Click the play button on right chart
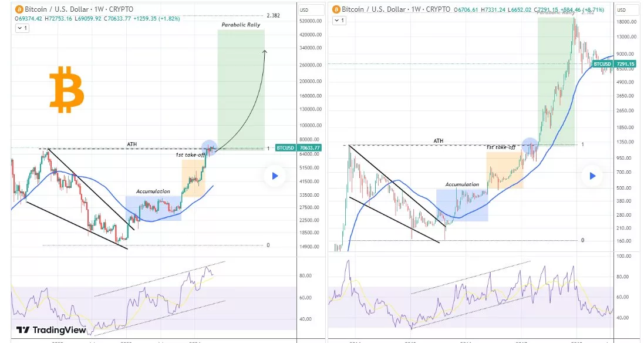Screen dimensions: 644x343 (592, 176)
